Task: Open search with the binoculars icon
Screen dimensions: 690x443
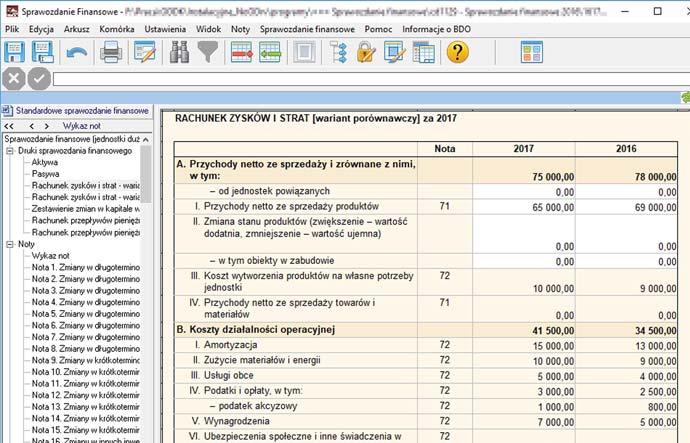Action: pos(180,52)
